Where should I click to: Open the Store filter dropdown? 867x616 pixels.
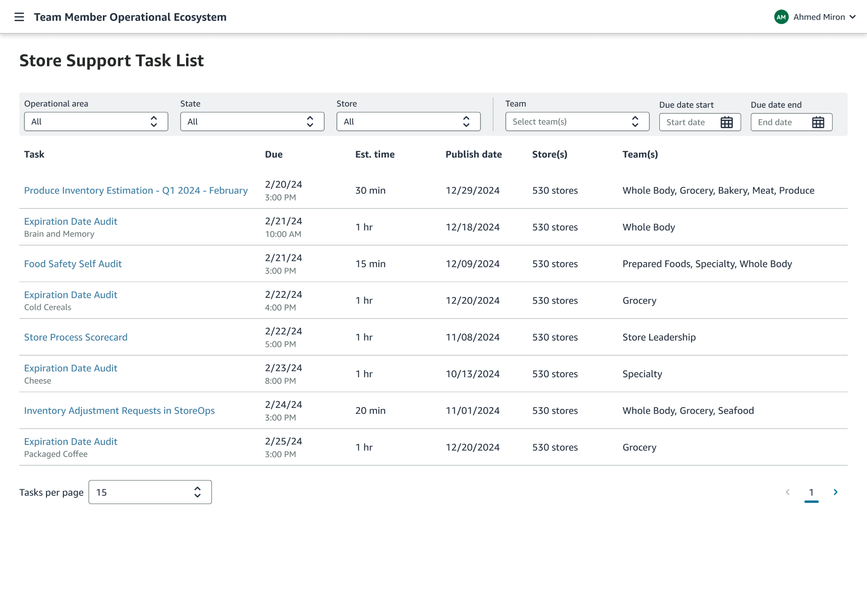click(x=408, y=122)
